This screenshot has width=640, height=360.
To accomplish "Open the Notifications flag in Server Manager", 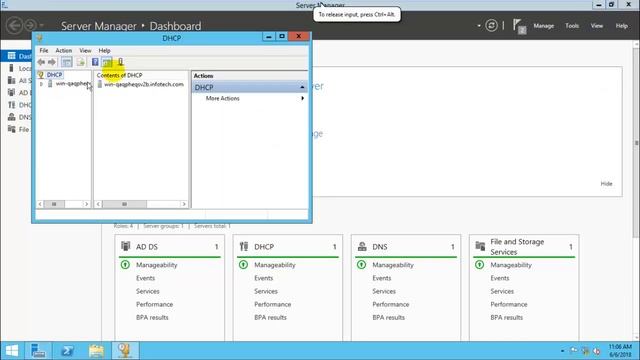I will pyautogui.click(x=519, y=26).
